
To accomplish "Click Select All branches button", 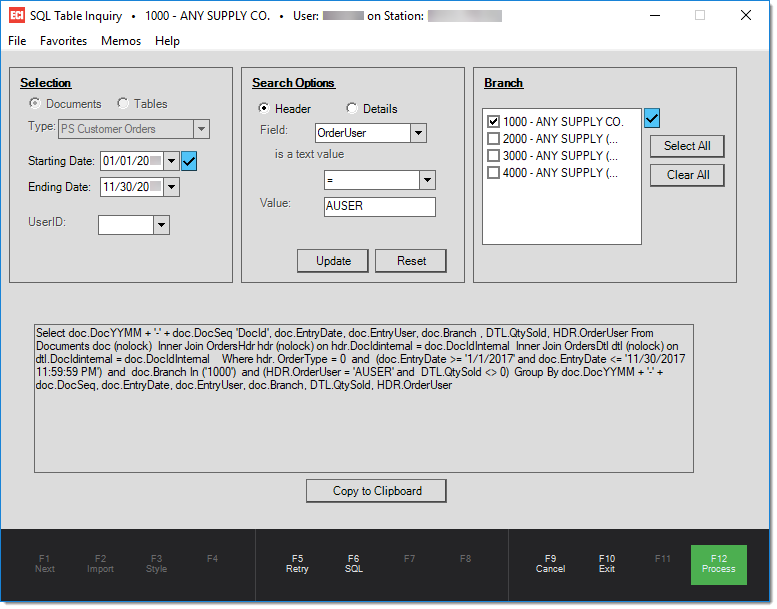I will coord(687,146).
